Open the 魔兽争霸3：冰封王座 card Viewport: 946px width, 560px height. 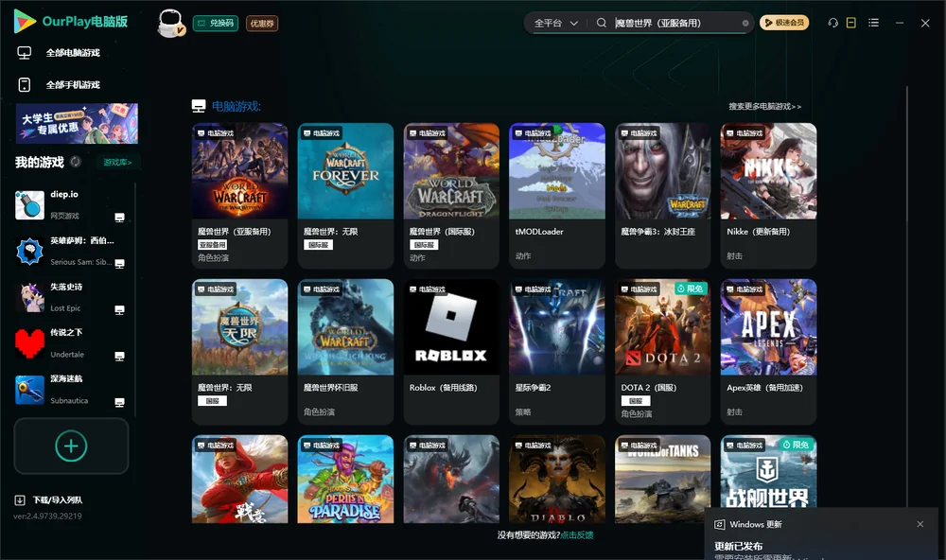(662, 196)
